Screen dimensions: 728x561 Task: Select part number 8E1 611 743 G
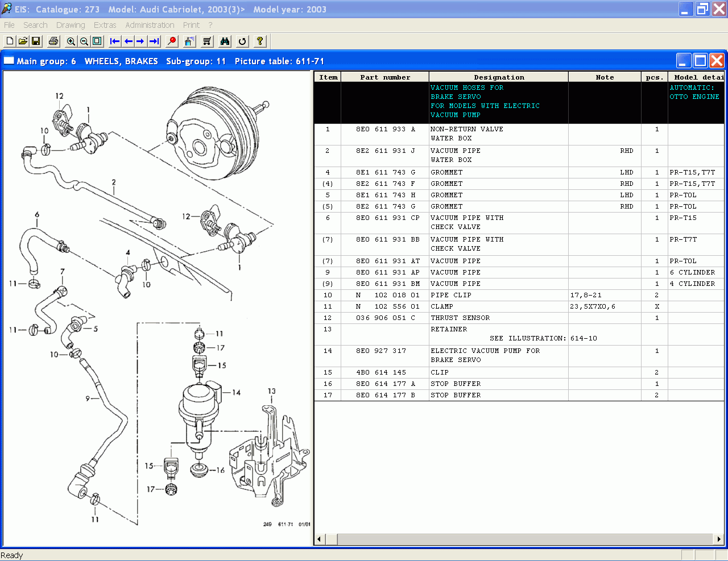386,172
